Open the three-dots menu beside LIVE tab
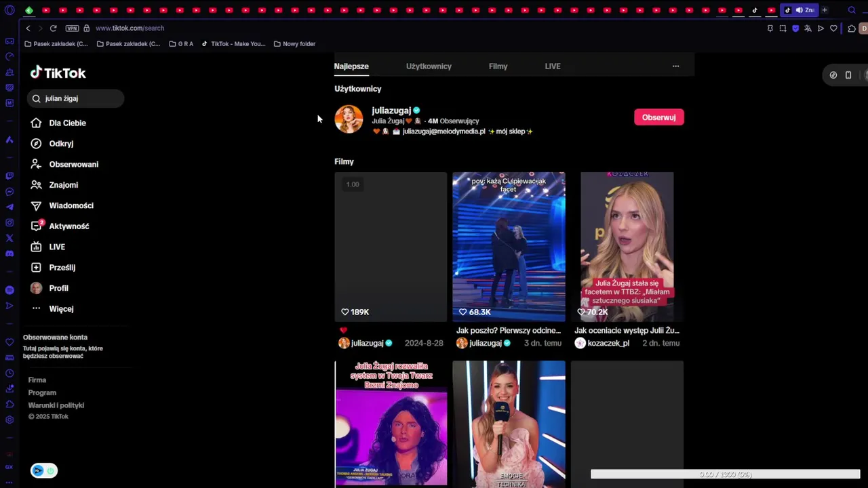This screenshot has width=868, height=488. [x=675, y=66]
